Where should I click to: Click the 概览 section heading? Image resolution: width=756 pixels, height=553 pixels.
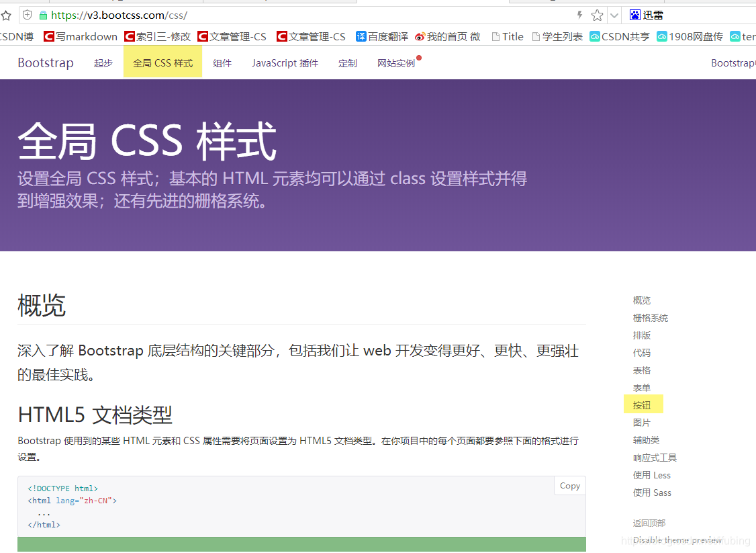[42, 306]
